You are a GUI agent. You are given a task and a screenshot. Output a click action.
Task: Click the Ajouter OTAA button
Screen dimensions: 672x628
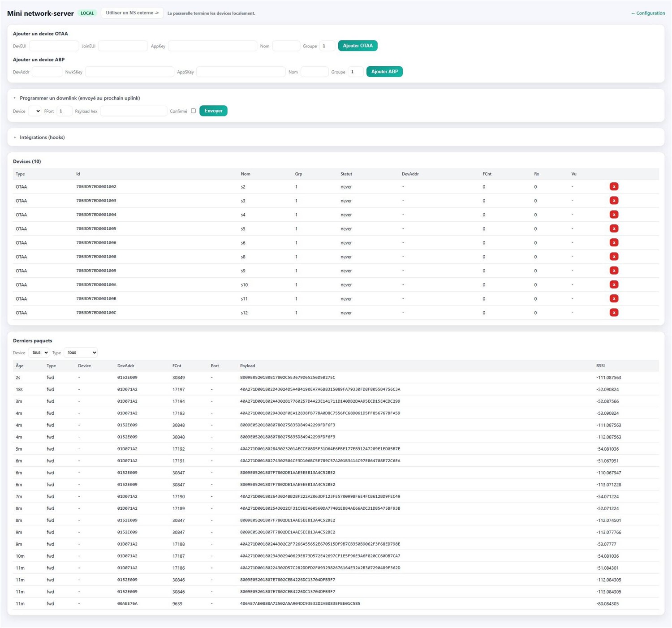coord(358,46)
